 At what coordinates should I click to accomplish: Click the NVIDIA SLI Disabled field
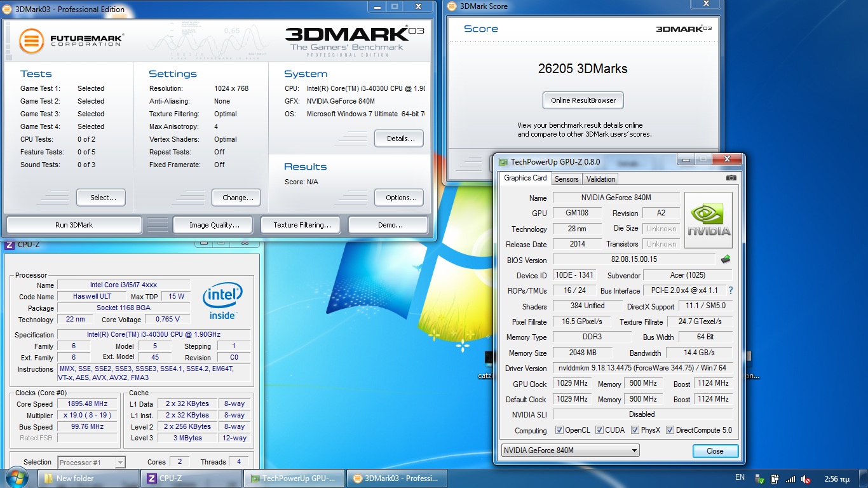[x=642, y=414]
